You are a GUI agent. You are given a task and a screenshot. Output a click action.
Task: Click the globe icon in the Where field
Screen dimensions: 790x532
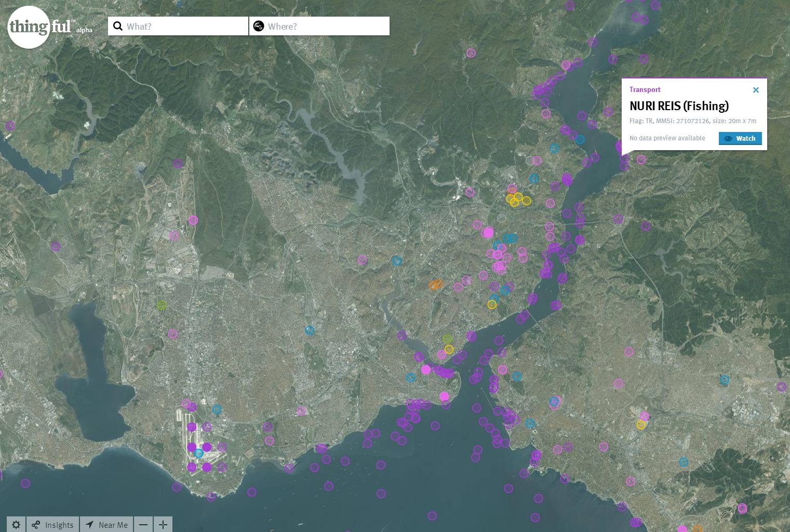259,26
